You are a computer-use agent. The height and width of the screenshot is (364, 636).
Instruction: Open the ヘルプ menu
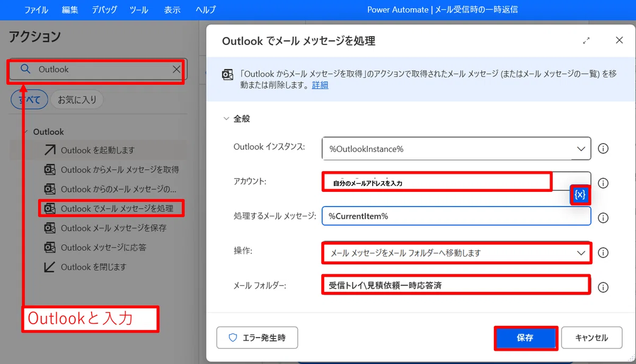point(206,10)
